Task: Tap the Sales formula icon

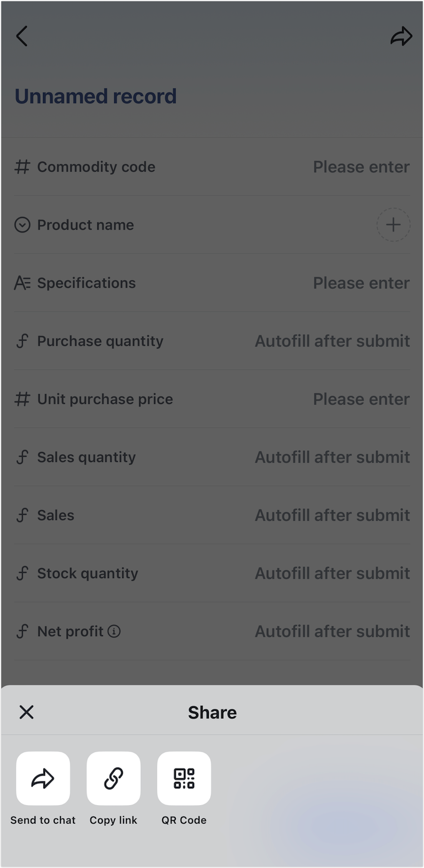Action: click(22, 515)
